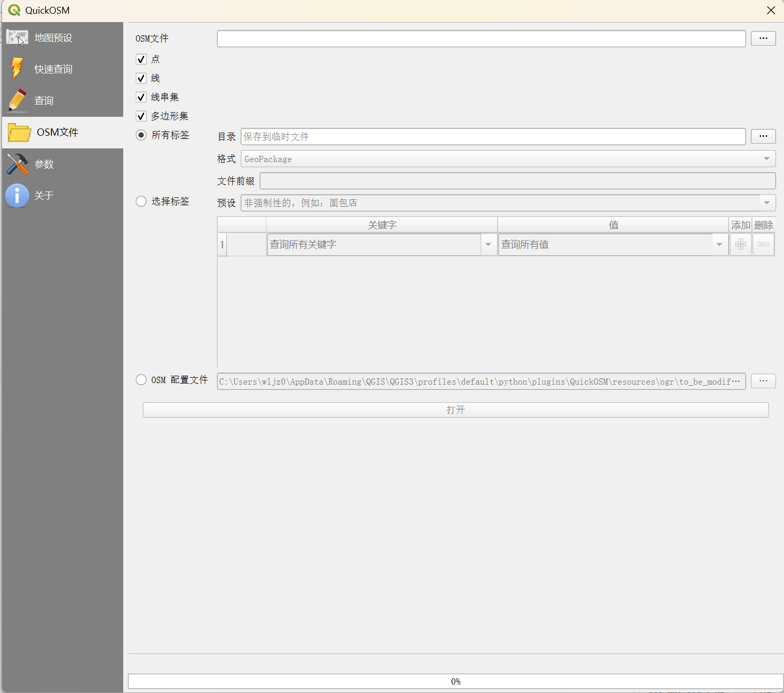
Task: Click the pencil query icon
Action: coord(17,101)
